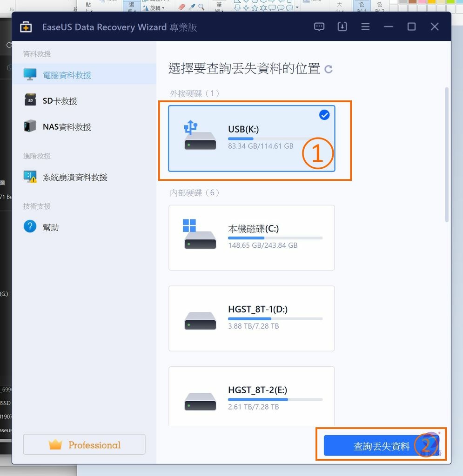The height and width of the screenshot is (476, 463).
Task: Click the 技術支援 sidebar heading
Action: (37, 206)
